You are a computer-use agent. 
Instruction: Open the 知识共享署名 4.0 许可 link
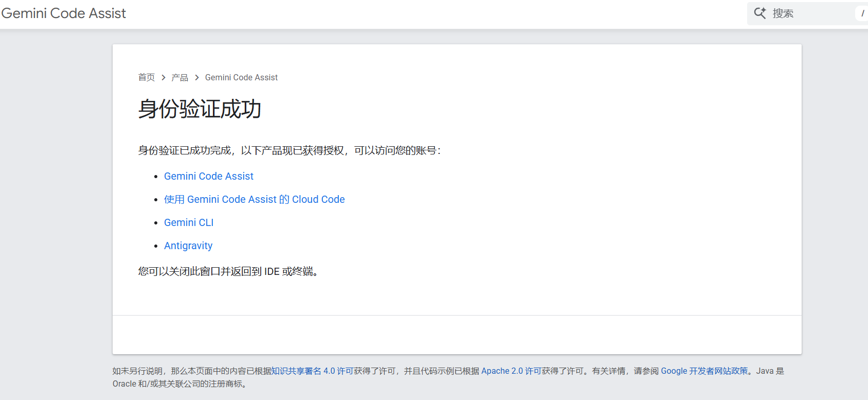(312, 371)
